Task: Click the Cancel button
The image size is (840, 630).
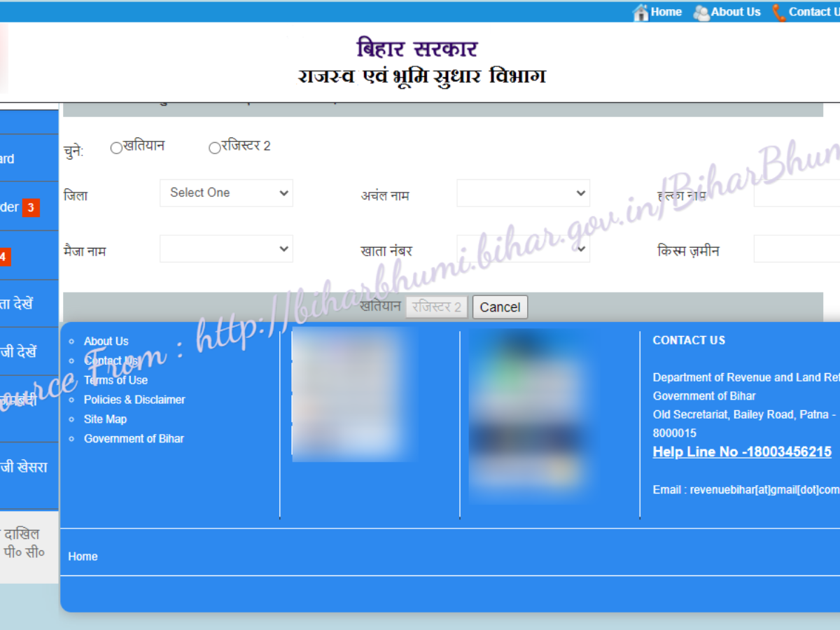Action: pos(500,307)
